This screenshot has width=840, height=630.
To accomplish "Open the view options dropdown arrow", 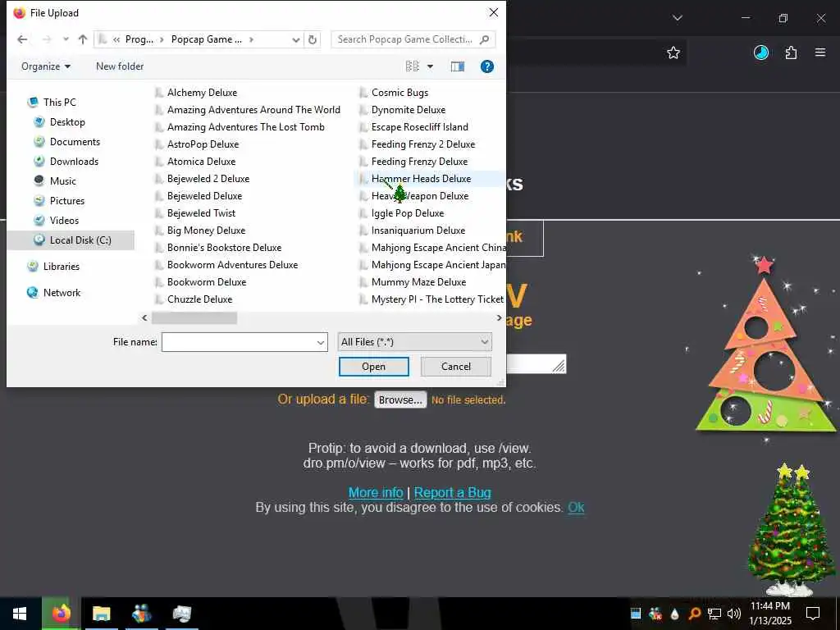I will click(x=430, y=66).
